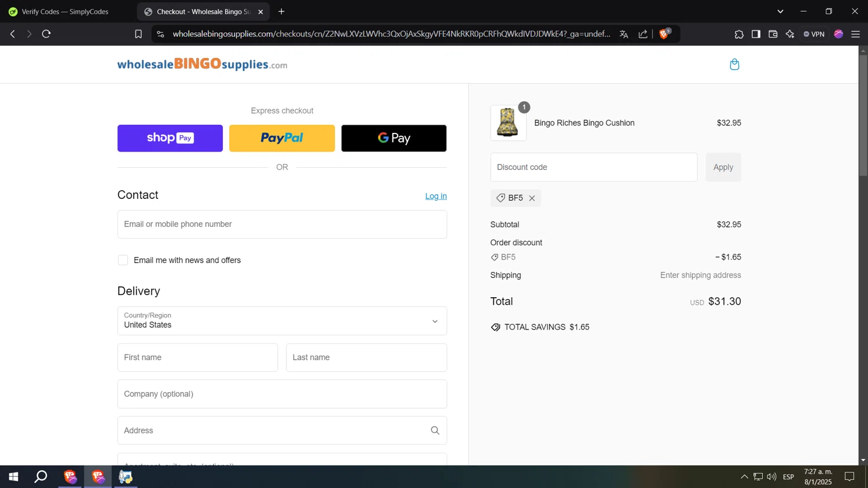This screenshot has width=868, height=488.
Task: Focus the Email or mobile phone field
Action: tap(282, 224)
